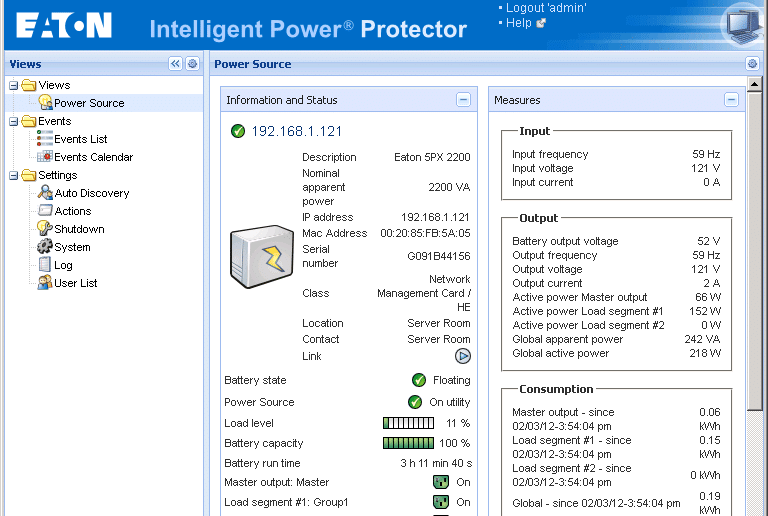Collapse the Events tree node
768x516 pixels.
point(14,121)
